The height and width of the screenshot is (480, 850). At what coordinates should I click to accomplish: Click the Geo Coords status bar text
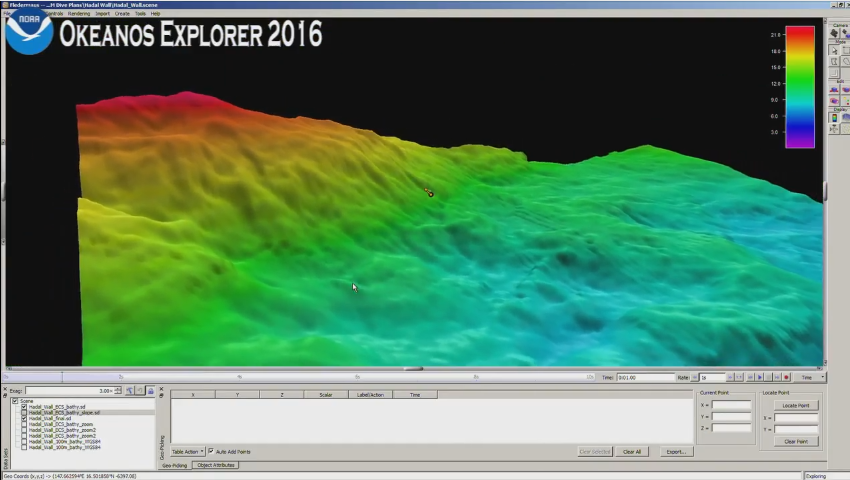70,476
